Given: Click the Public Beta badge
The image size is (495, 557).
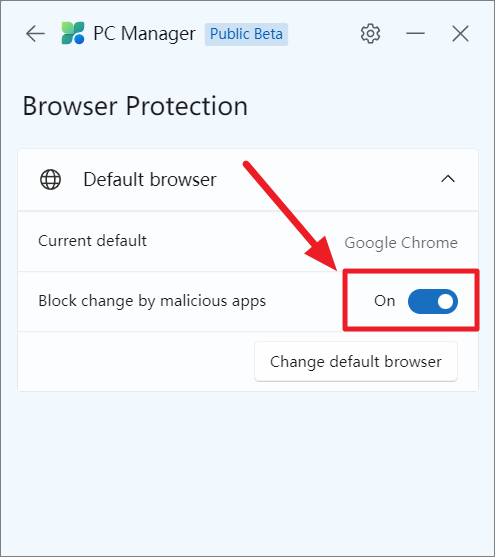Looking at the screenshot, I should coord(246,34).
